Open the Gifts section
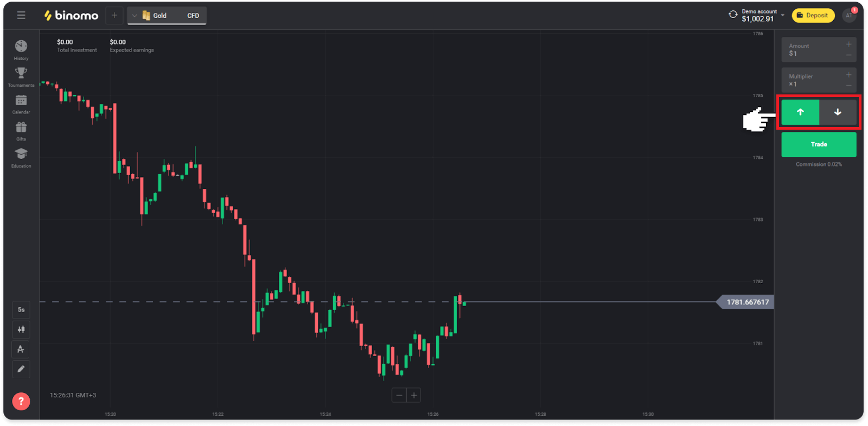The width and height of the screenshot is (868, 426). [21, 130]
